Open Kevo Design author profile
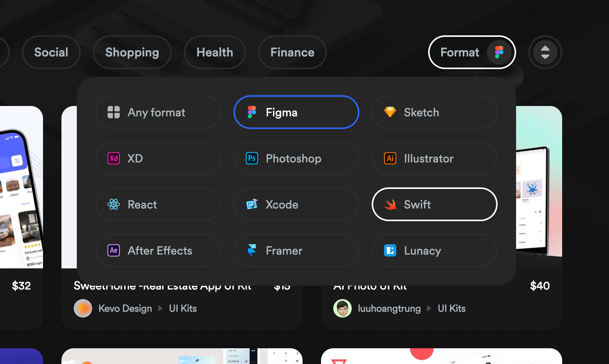The width and height of the screenshot is (609, 364). point(125,308)
